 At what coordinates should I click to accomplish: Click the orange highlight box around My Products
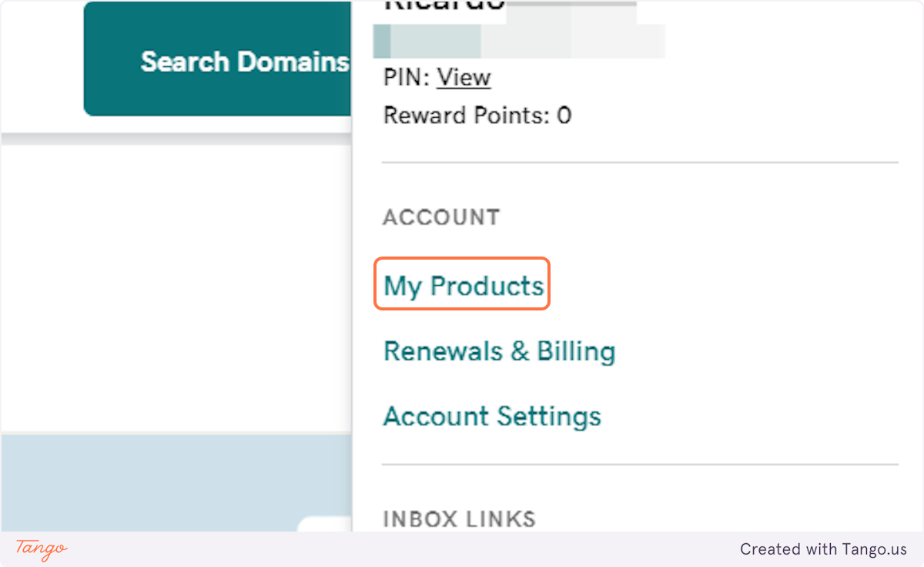462,284
